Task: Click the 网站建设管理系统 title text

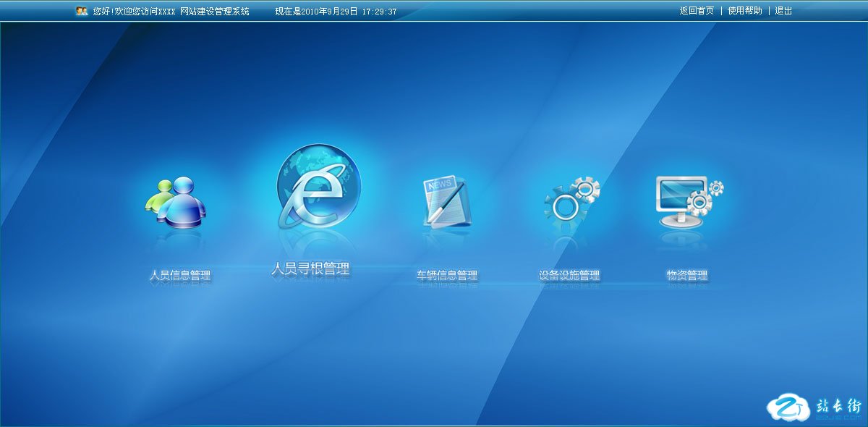Action: 214,12
